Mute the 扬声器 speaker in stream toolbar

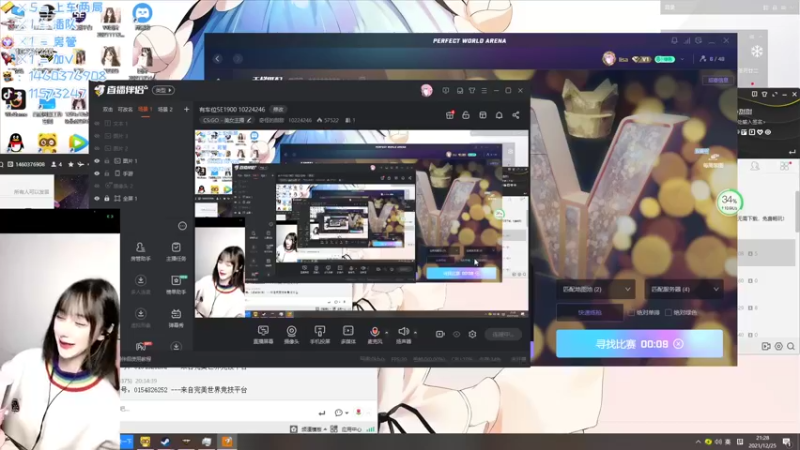point(404,335)
